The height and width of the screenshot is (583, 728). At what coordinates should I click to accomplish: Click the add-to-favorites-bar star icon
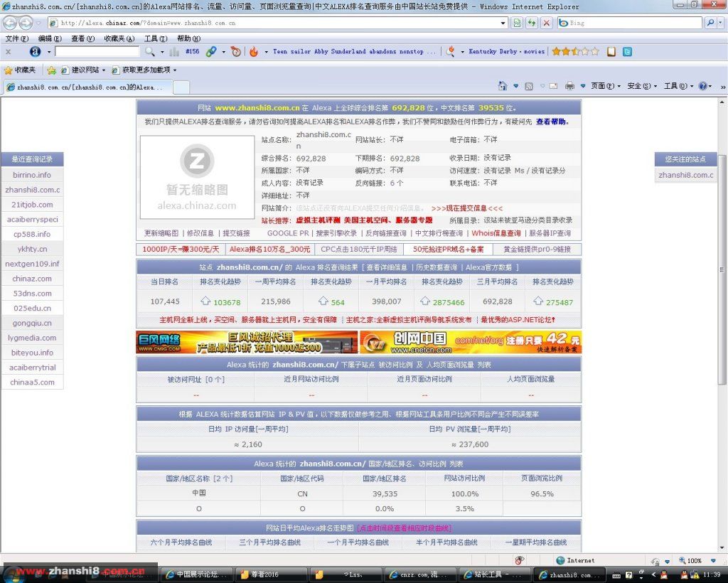(x=51, y=70)
